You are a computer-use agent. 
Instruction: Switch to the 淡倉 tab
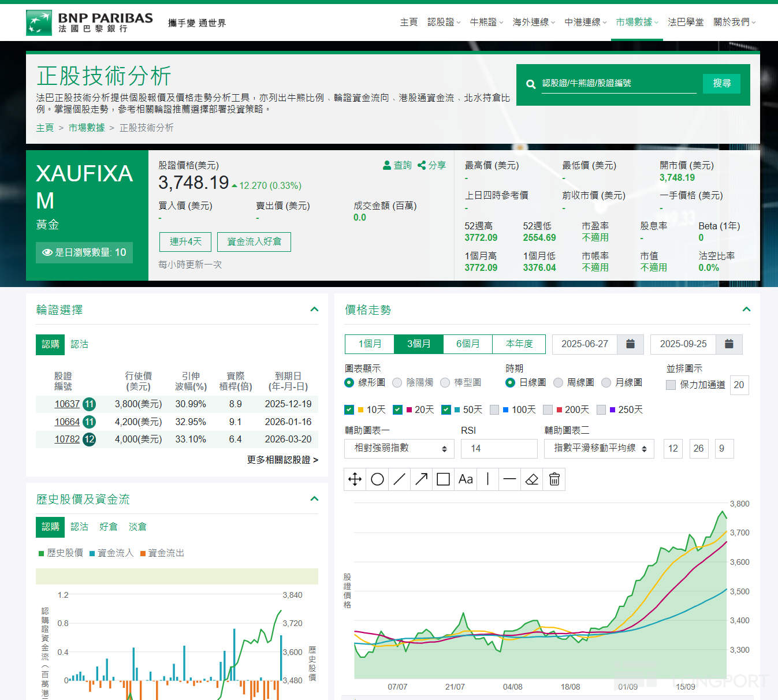coord(137,527)
